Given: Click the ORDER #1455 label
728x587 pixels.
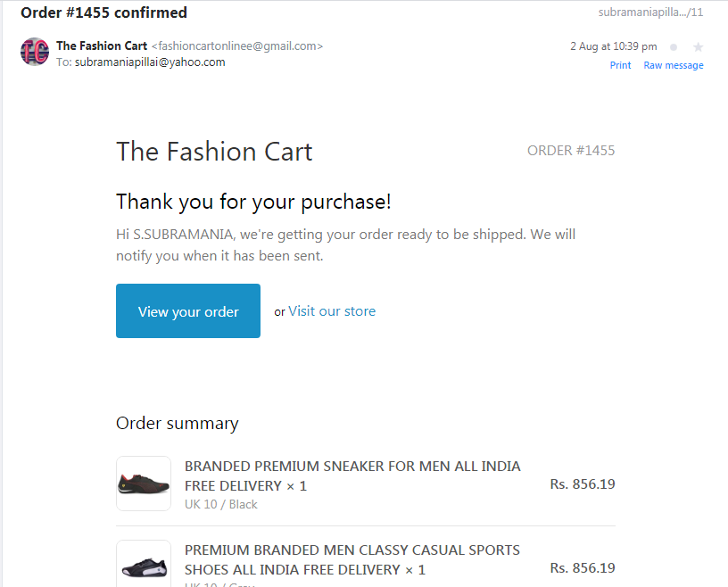Looking at the screenshot, I should coord(571,151).
